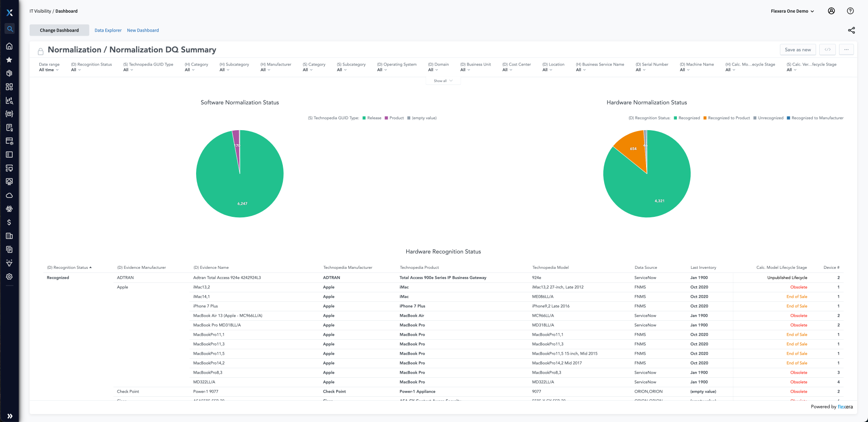868x422 pixels.
Task: Expand sidebar with double-chevron icon
Action: [10, 416]
